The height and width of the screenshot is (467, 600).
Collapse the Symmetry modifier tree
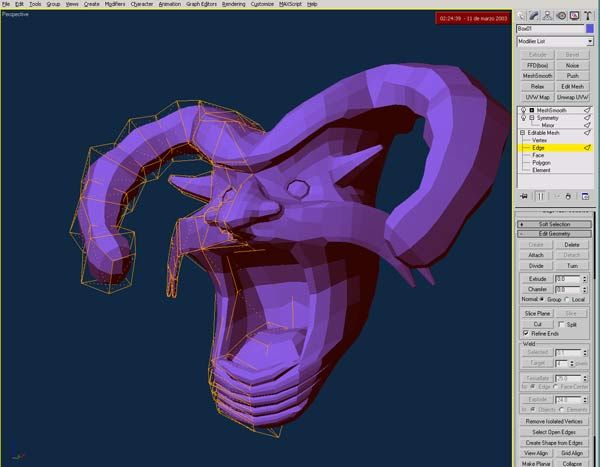532,118
